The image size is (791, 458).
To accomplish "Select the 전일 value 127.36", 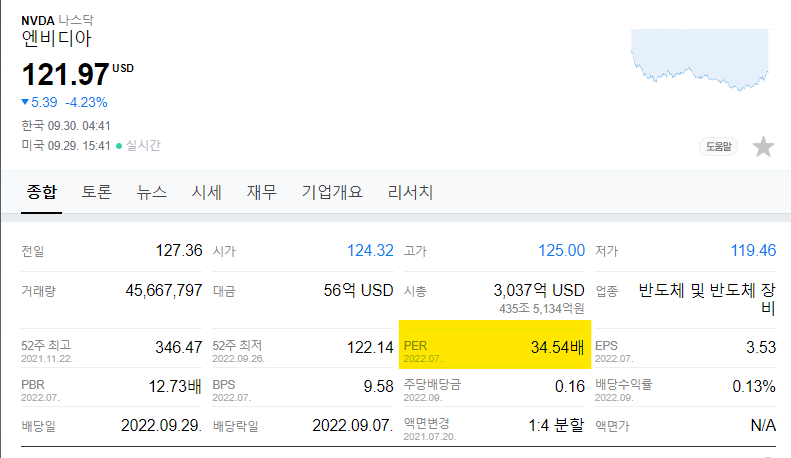I will point(179,250).
